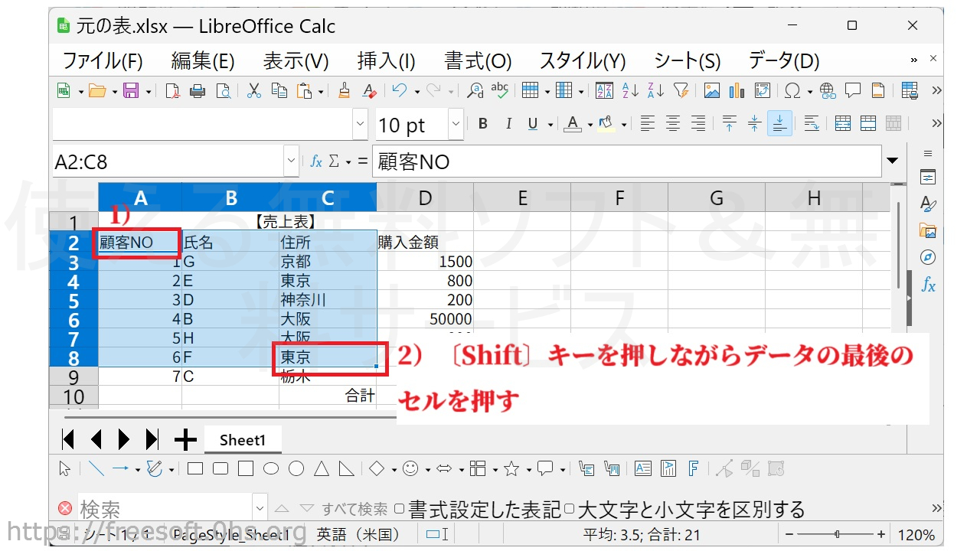Click the AutoFilter funnel icon

681,91
